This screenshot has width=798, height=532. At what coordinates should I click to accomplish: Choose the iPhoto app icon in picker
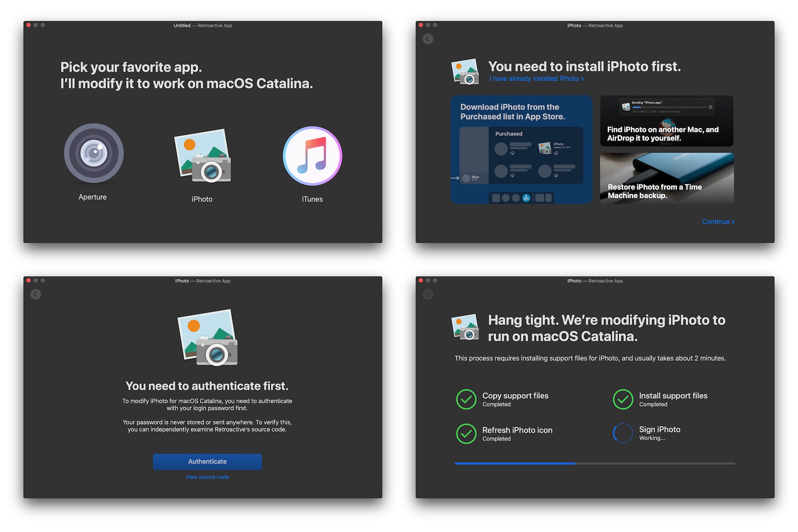(x=202, y=156)
